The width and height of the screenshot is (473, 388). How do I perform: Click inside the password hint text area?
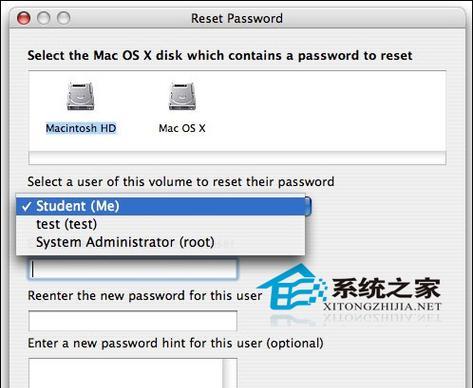[125, 373]
